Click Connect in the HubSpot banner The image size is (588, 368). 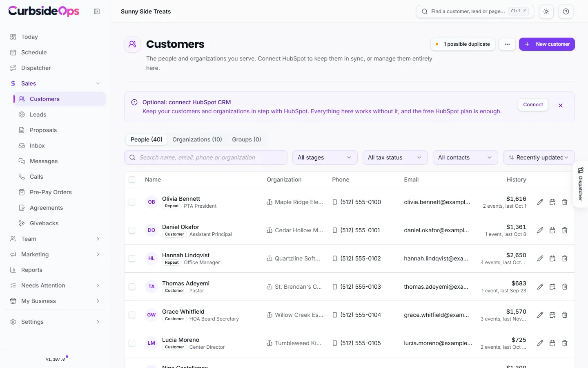pyautogui.click(x=533, y=105)
